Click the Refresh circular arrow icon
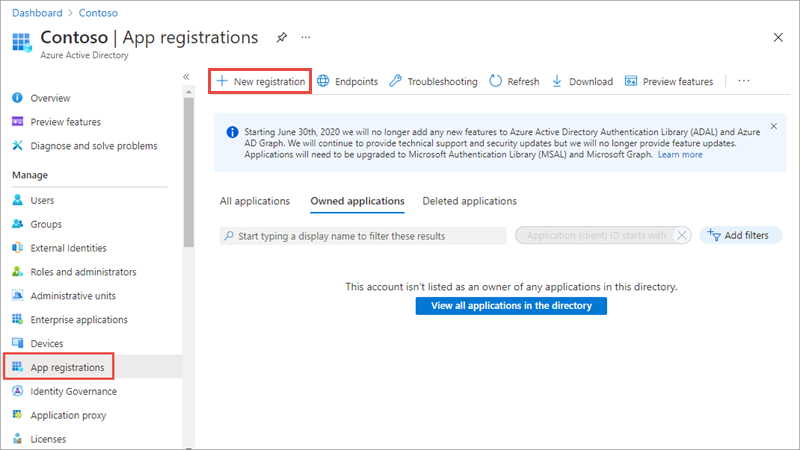 coord(495,81)
